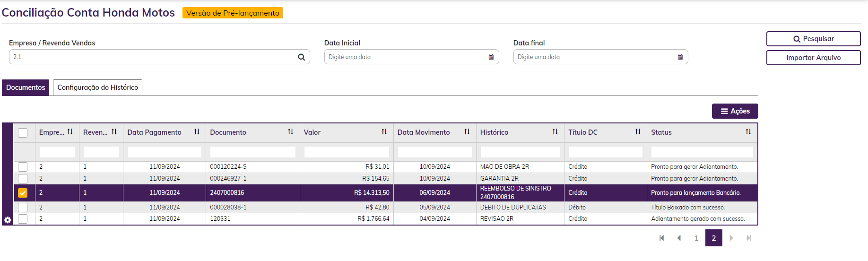Screen dimensions: 868x261
Task: Sort by Data Pagamento column
Action: [197, 132]
